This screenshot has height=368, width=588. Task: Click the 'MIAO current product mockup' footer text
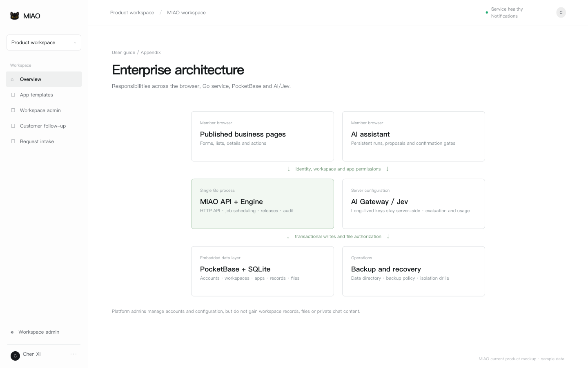click(x=521, y=359)
